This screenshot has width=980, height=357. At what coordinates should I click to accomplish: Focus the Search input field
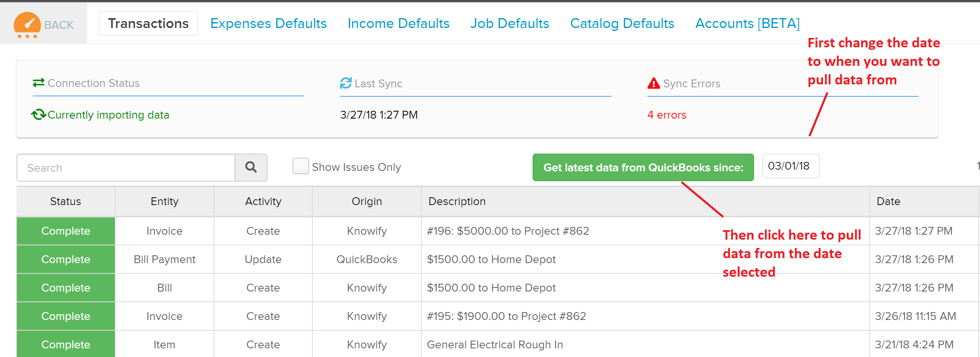tap(126, 168)
